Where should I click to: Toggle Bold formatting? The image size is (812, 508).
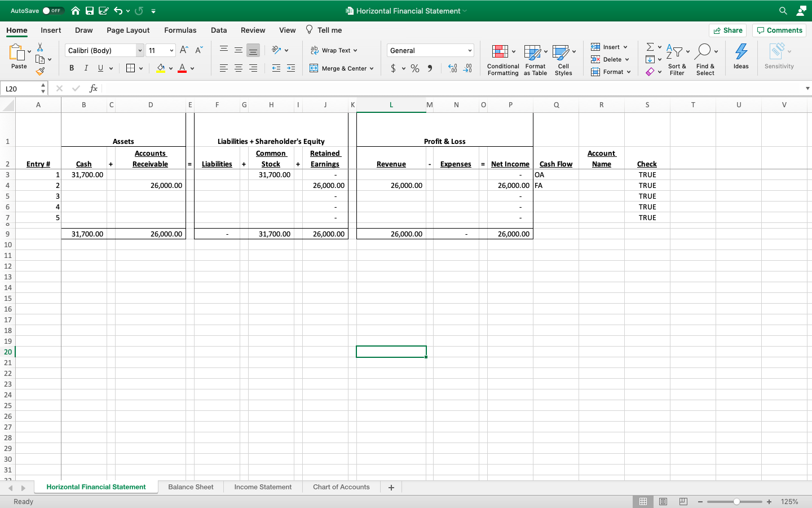(72, 68)
